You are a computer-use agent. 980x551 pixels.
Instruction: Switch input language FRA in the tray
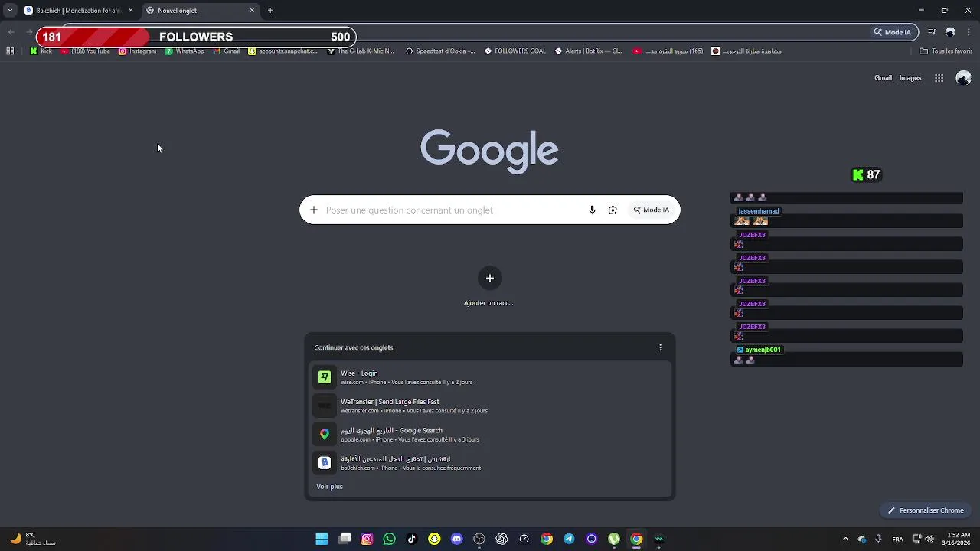[x=898, y=539]
